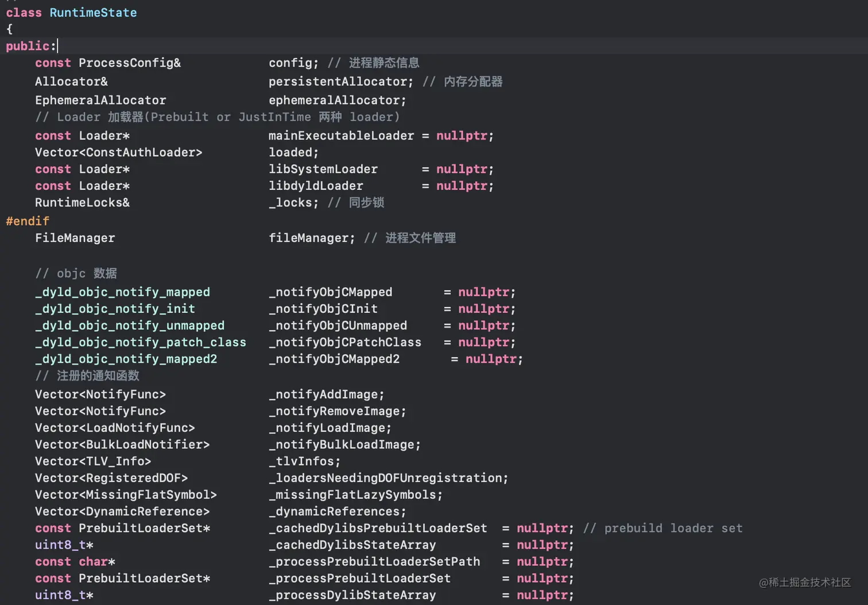Select the Vector<TLV_Info> type
Screen dimensions: 868x605
pos(93,461)
